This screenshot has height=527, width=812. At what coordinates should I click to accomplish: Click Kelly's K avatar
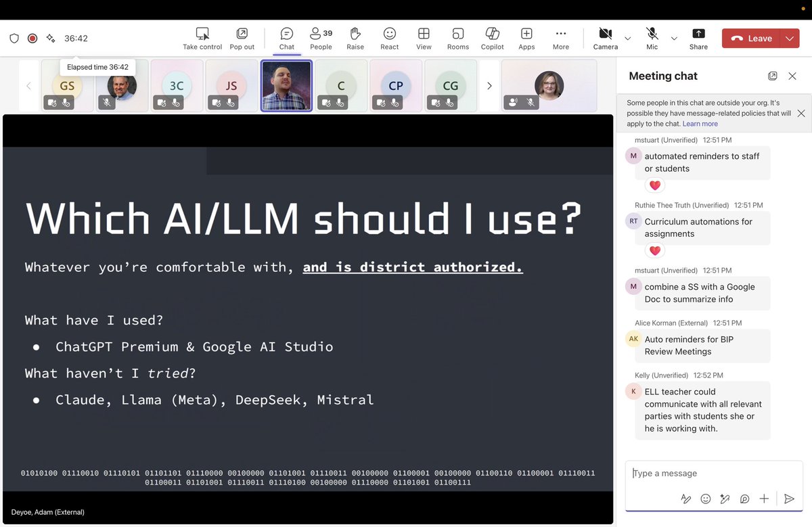click(x=633, y=391)
